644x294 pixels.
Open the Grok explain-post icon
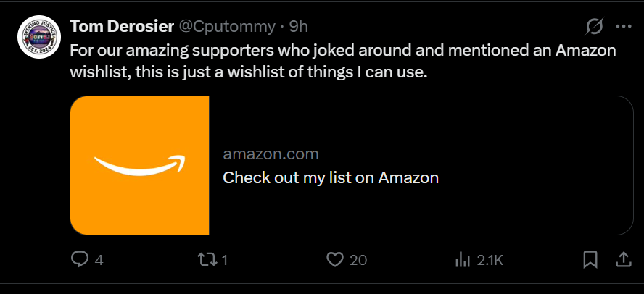click(594, 27)
